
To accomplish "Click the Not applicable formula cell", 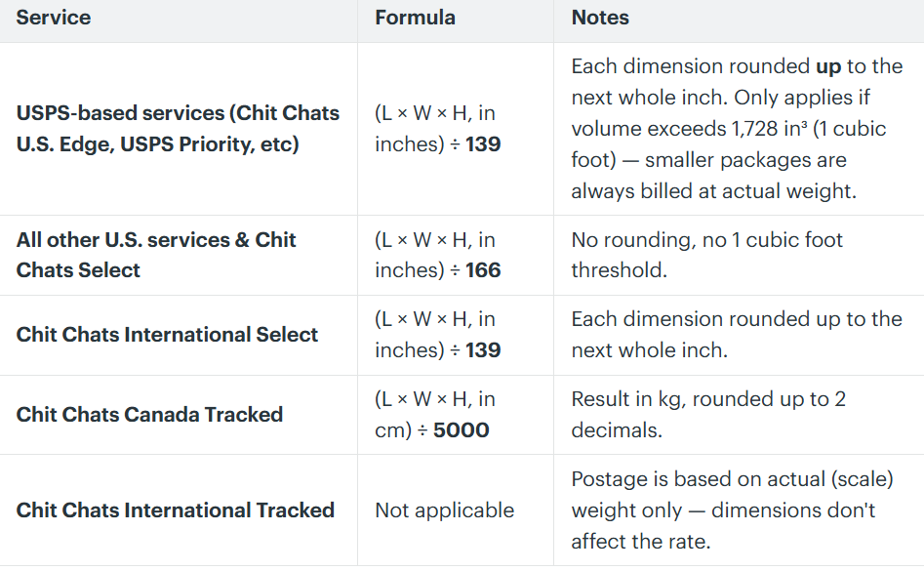I will 444,510.
